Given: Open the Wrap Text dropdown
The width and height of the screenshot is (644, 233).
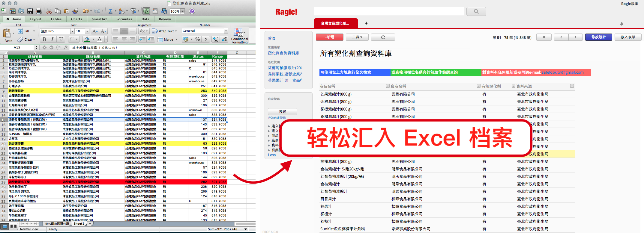Looking at the screenshot, I should pyautogui.click(x=176, y=31).
